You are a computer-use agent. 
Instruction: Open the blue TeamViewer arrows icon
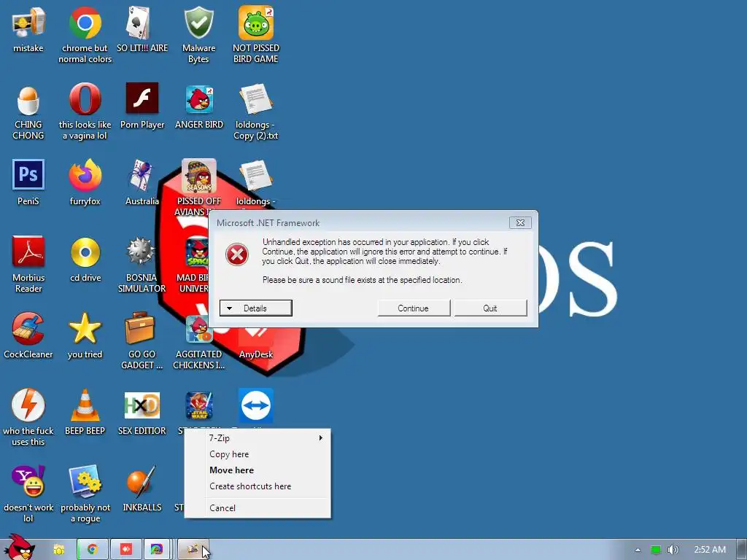tap(256, 405)
